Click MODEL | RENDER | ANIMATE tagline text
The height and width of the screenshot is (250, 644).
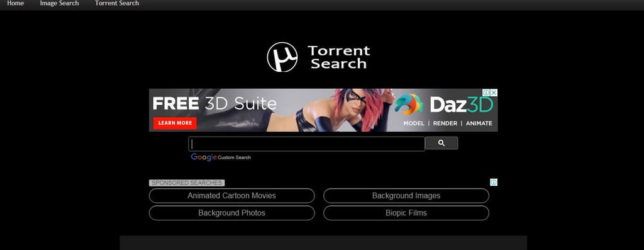448,123
